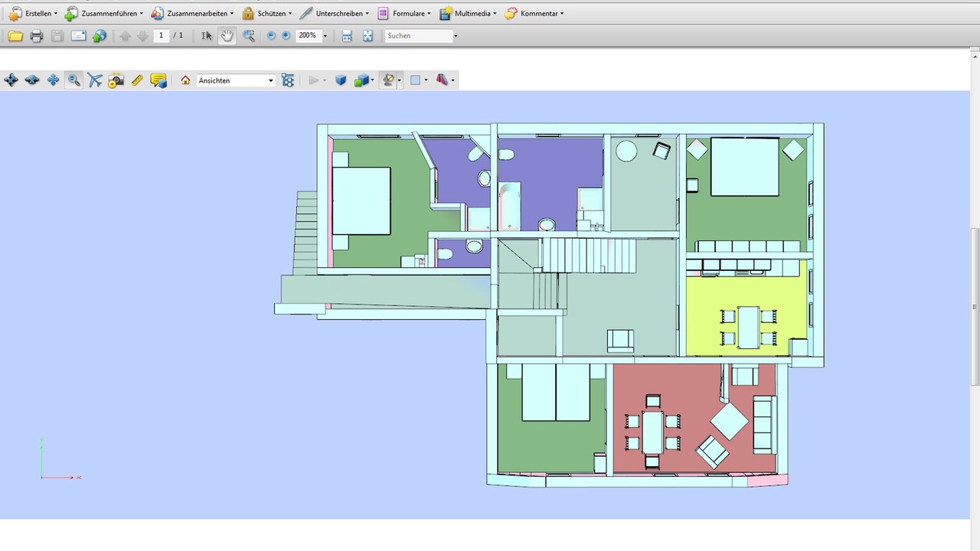This screenshot has width=980, height=551.
Task: Open the Erstellen menu
Action: (x=32, y=14)
